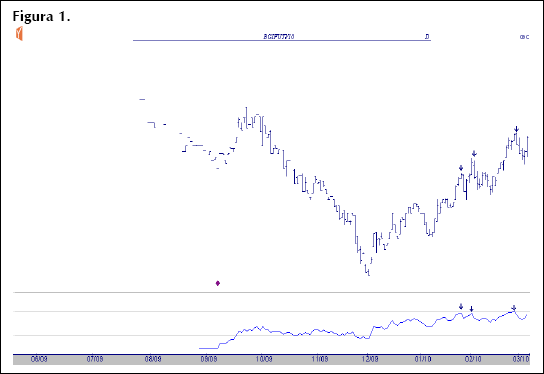The image size is (544, 374).
Task: Select the 06/09 date on time axis
Action: [x=39, y=359]
